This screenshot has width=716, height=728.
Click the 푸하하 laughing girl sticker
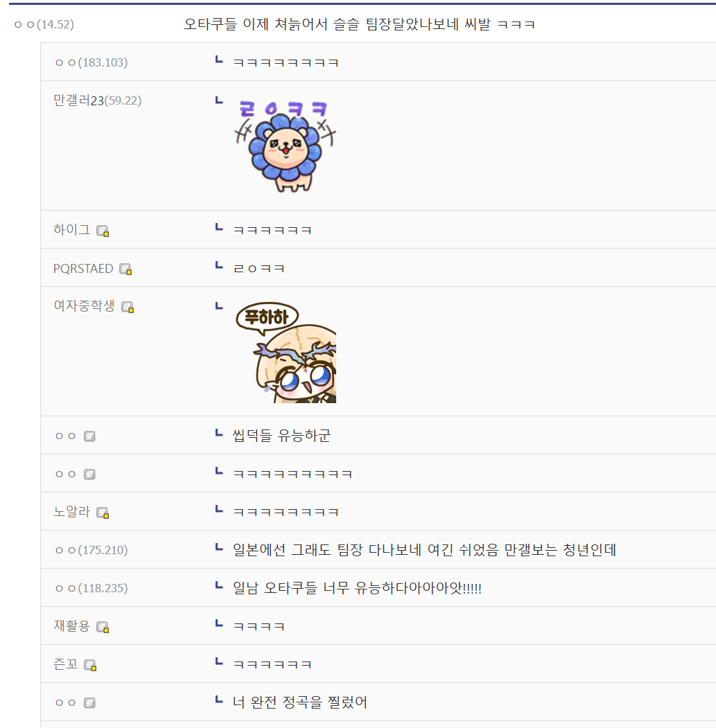286,352
